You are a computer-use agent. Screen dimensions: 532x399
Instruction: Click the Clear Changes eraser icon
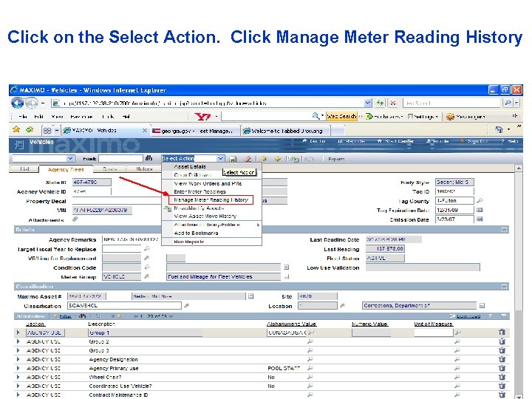[x=248, y=159]
